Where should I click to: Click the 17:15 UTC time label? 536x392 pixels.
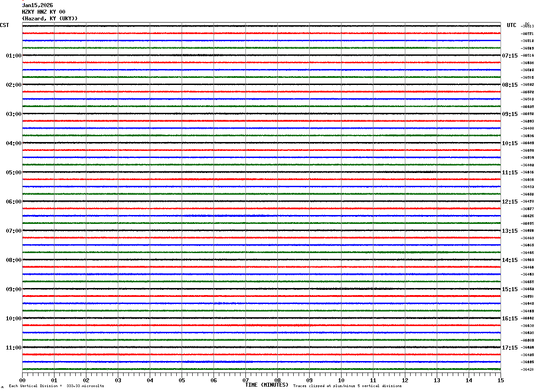click(510, 348)
